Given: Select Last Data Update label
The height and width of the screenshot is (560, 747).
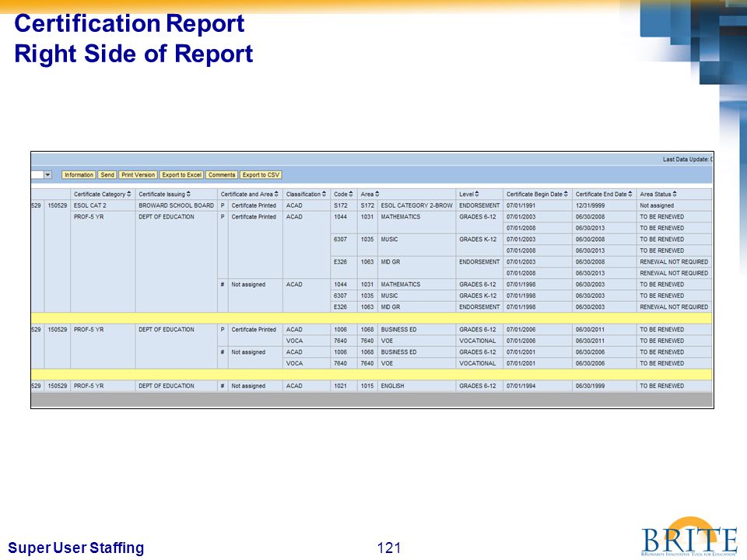Looking at the screenshot, I should point(687,159).
